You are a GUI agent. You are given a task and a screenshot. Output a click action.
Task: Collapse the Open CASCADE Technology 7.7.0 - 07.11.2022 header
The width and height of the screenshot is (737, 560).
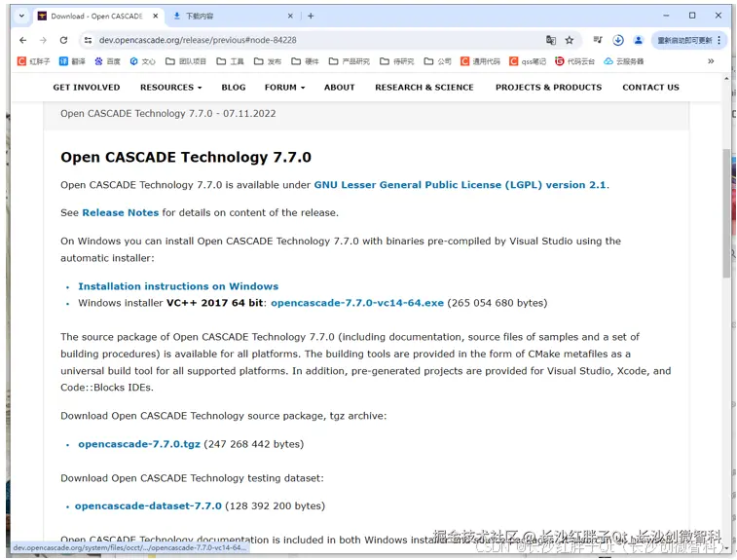point(367,114)
